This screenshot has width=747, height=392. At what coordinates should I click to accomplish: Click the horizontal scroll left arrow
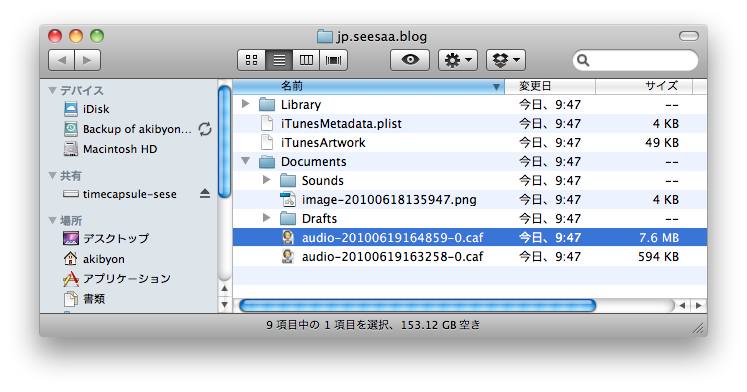point(682,305)
